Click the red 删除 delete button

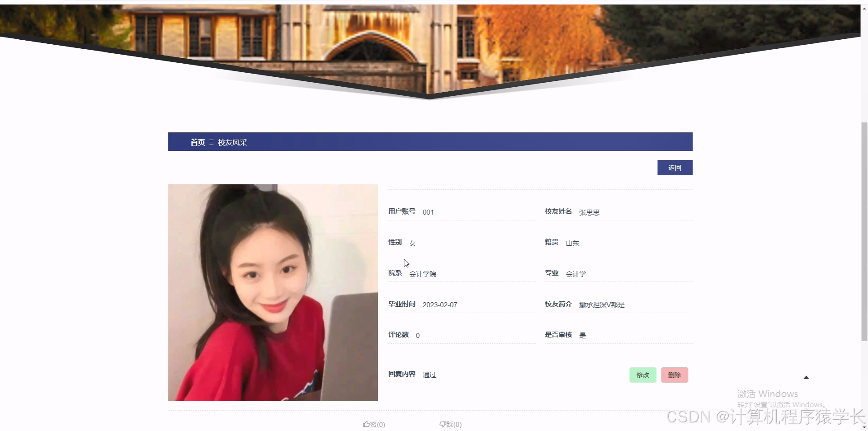(x=674, y=375)
